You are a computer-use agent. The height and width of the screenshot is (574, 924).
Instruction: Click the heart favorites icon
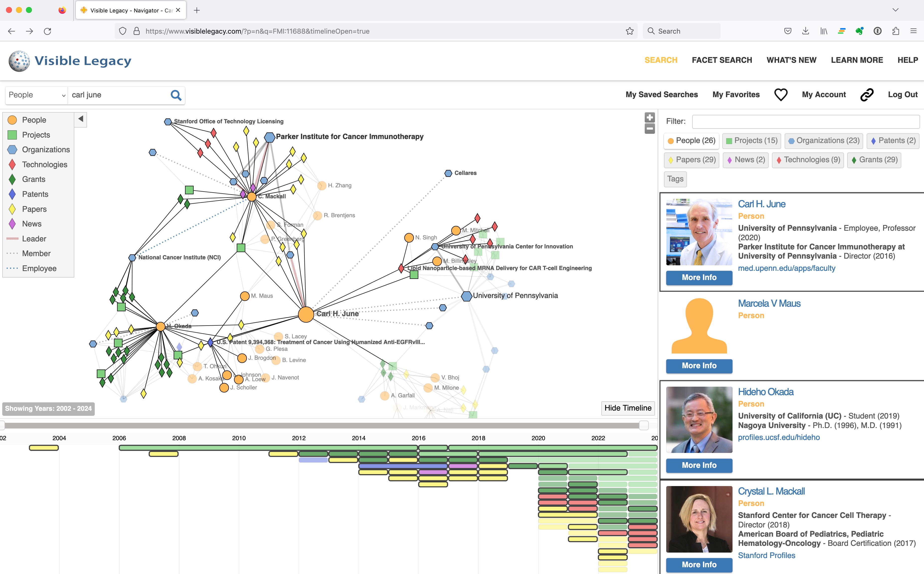[780, 94]
